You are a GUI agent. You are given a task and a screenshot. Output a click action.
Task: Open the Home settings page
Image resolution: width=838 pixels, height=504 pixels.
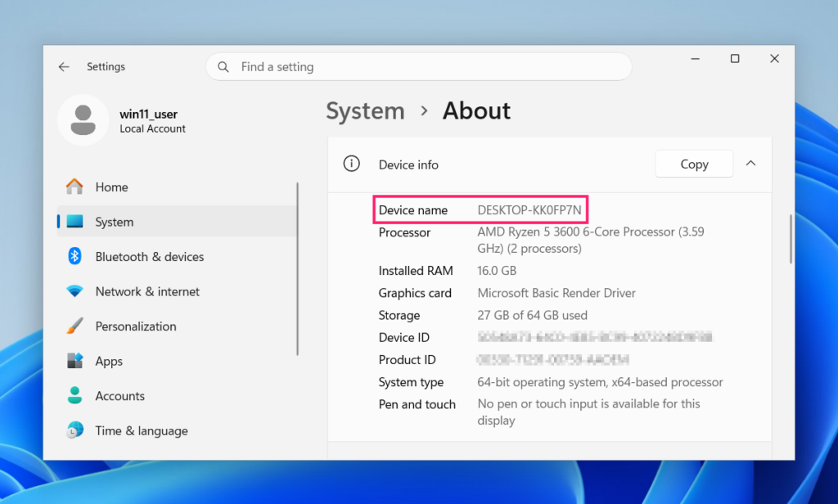click(177, 187)
